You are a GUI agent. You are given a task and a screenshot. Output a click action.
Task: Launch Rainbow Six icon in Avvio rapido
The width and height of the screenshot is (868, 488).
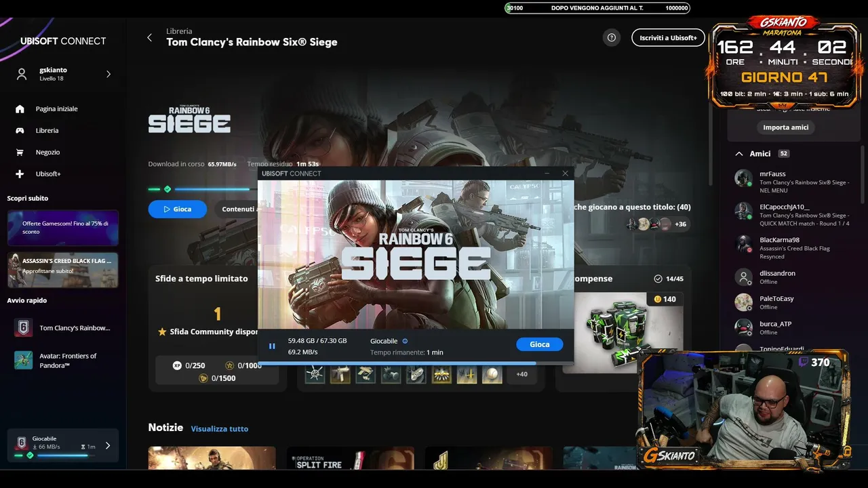click(23, 327)
